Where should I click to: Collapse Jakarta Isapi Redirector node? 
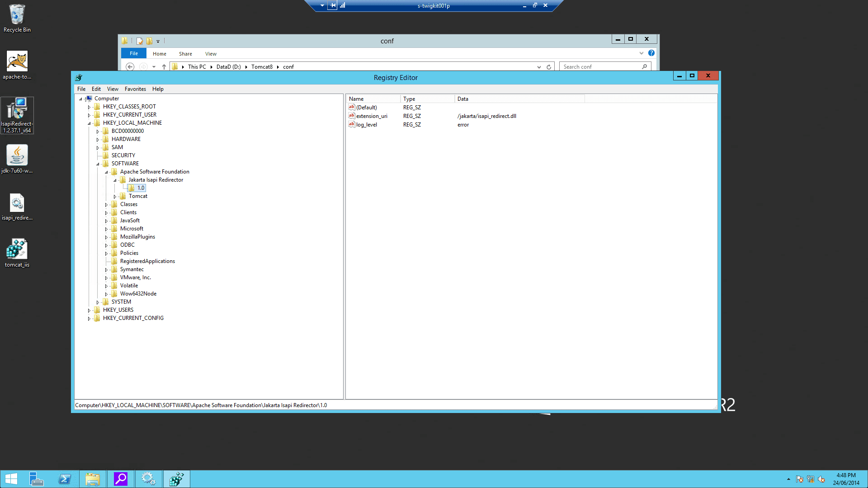(115, 180)
